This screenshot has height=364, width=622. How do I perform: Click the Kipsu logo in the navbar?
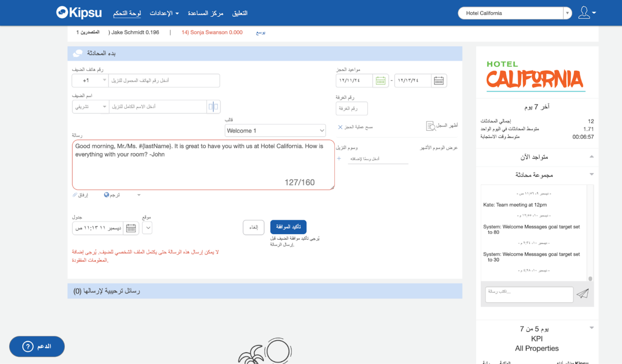[x=79, y=13]
